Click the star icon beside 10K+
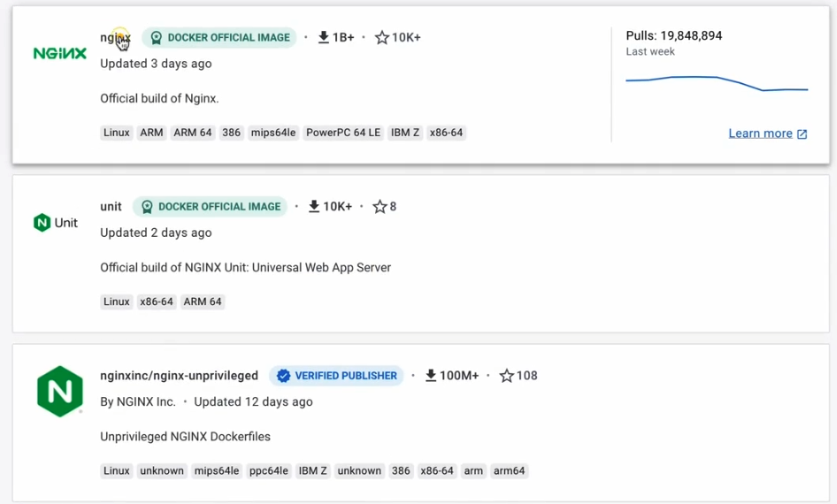Viewport: 837px width, 504px height. [x=381, y=37]
